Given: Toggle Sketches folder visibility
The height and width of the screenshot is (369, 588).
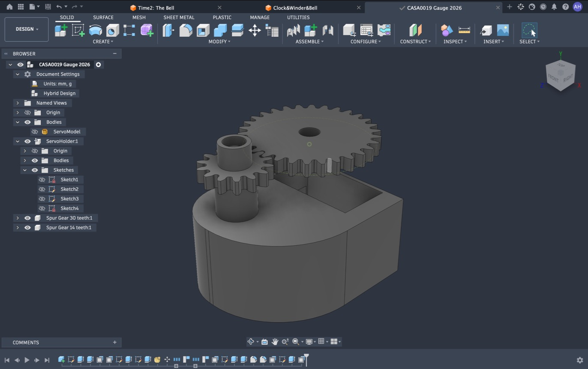Looking at the screenshot, I should click(x=35, y=170).
